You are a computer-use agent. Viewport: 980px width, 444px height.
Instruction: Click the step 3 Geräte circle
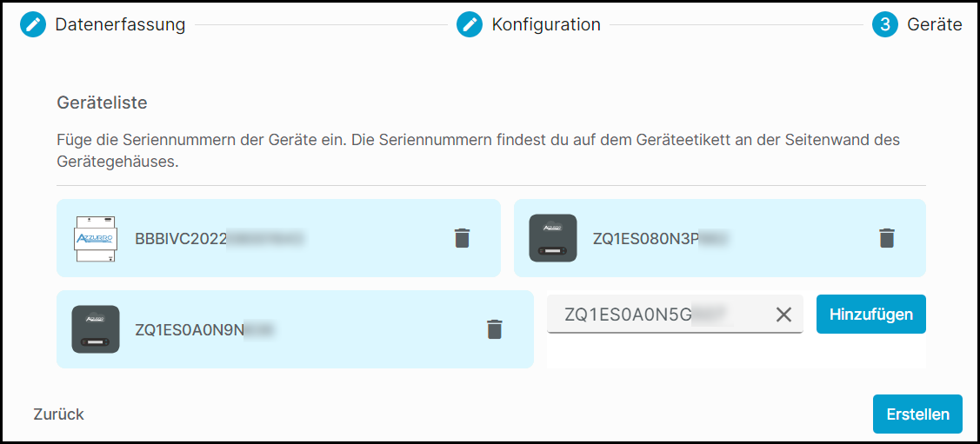point(885,25)
